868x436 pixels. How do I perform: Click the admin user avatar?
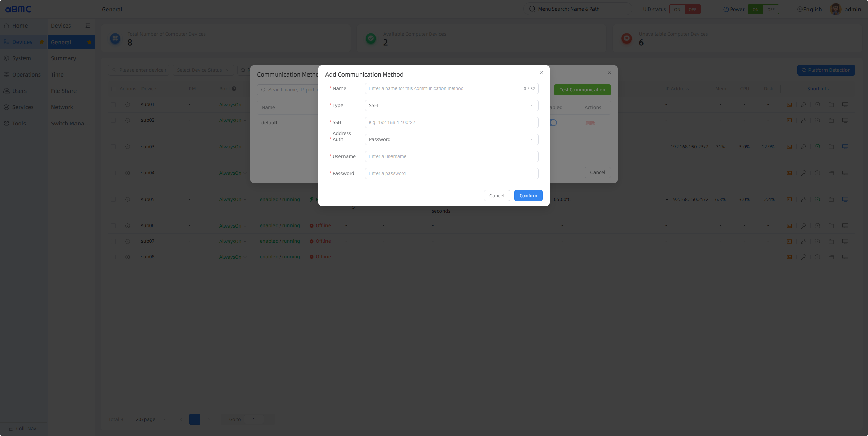(x=836, y=9)
